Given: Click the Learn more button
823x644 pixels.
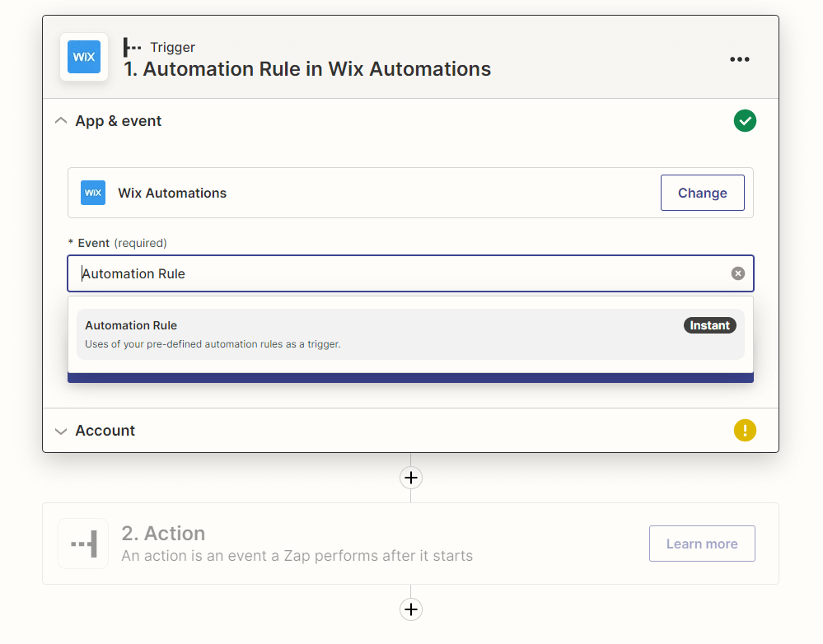Looking at the screenshot, I should 702,544.
